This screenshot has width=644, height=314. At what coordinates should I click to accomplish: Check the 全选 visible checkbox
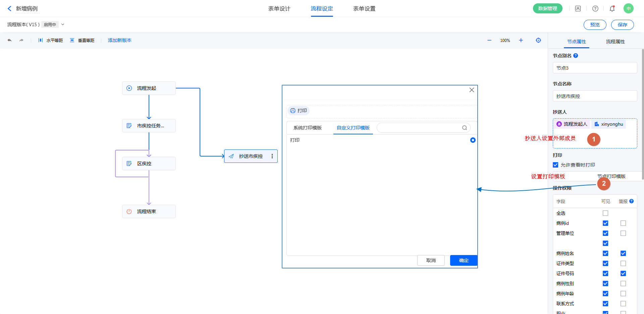(x=605, y=213)
